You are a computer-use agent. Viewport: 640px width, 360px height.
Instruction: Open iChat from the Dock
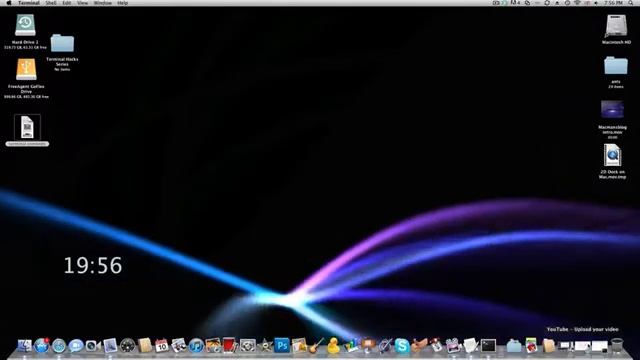(x=76, y=346)
